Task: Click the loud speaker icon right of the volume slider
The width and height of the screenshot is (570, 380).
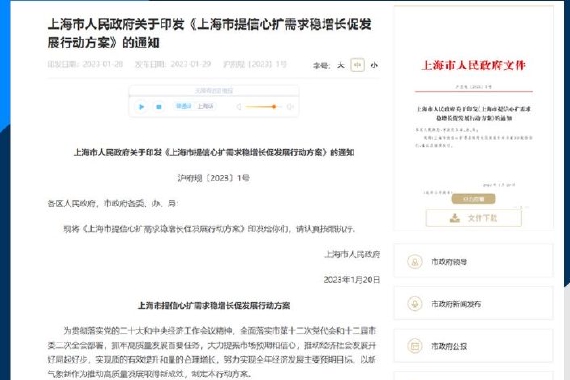Action: pos(290,107)
